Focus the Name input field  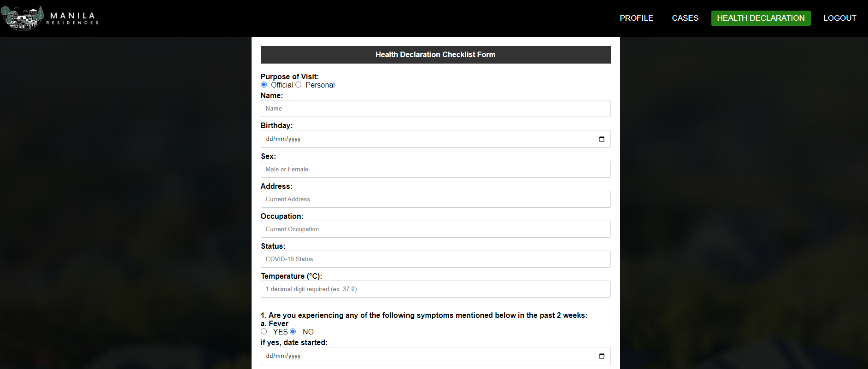click(435, 108)
